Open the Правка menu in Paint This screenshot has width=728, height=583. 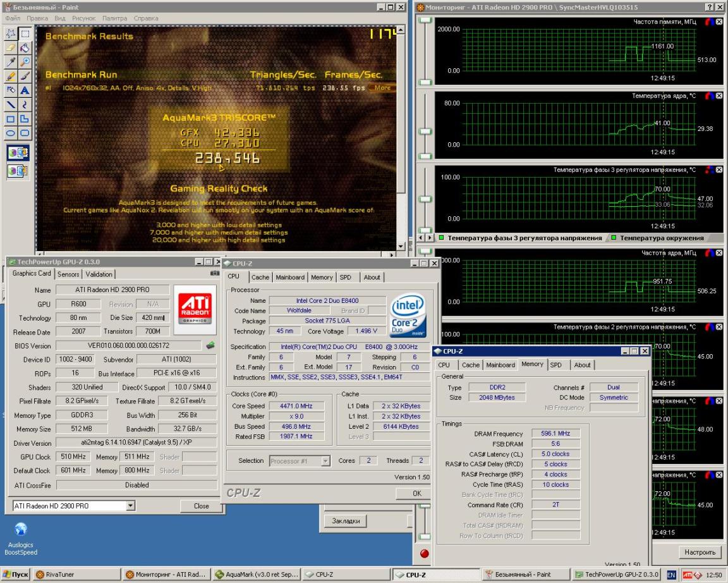coord(37,18)
